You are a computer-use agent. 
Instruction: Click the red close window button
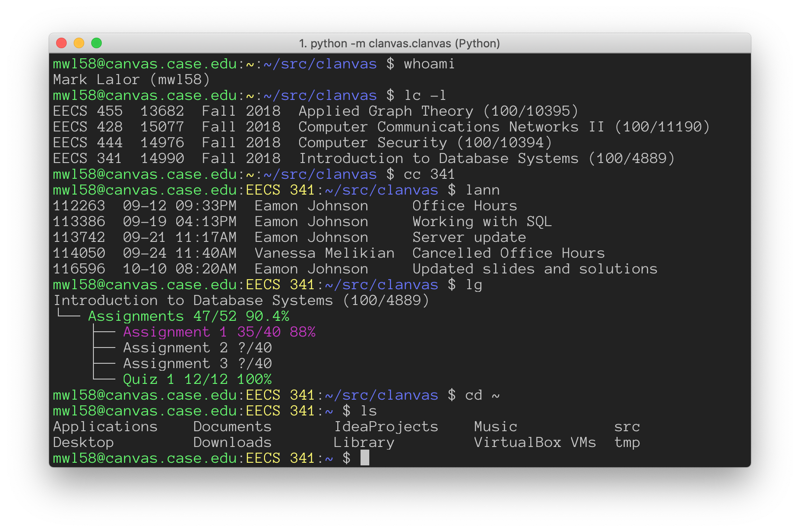pyautogui.click(x=61, y=43)
